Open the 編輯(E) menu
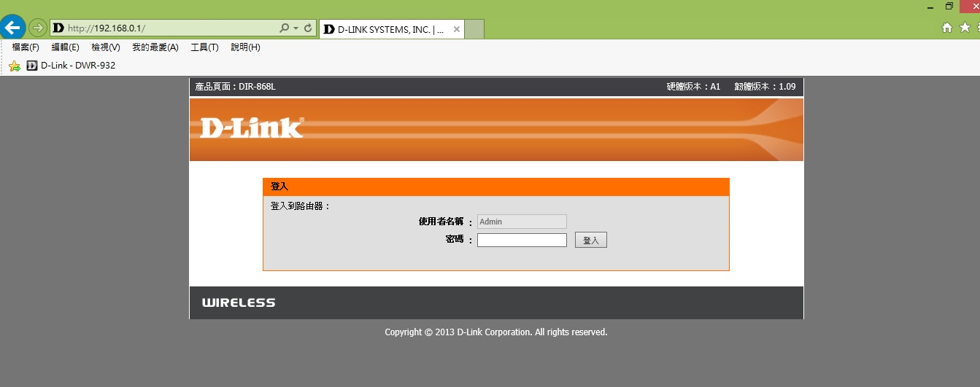980x387 pixels. click(x=65, y=47)
